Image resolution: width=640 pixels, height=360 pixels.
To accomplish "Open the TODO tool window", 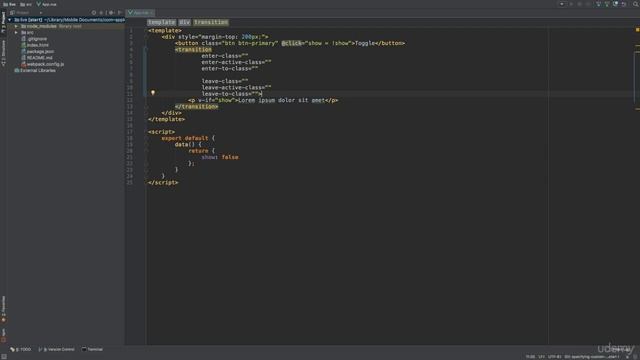I will coord(21,349).
